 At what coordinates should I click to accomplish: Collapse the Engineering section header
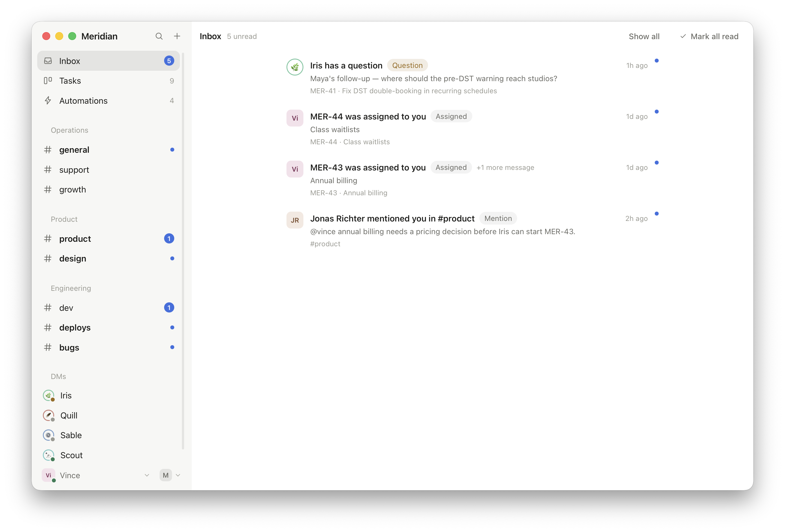[71, 288]
